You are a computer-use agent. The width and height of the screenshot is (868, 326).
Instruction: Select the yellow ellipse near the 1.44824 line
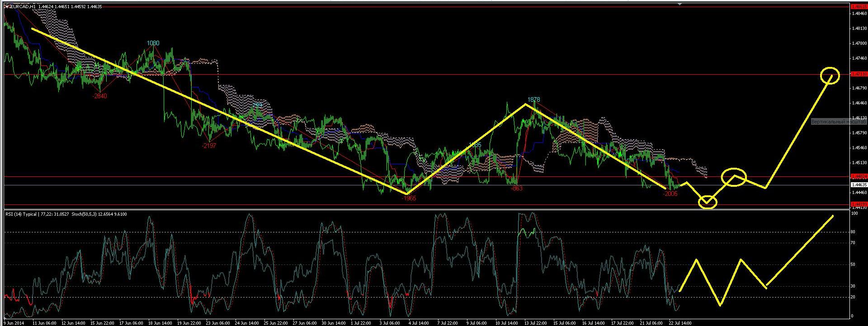coord(733,177)
